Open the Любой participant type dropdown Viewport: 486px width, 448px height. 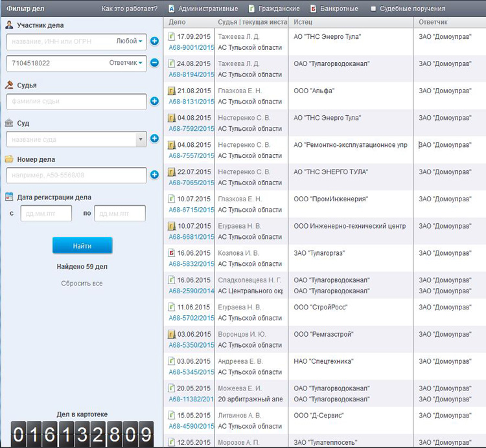coord(130,41)
